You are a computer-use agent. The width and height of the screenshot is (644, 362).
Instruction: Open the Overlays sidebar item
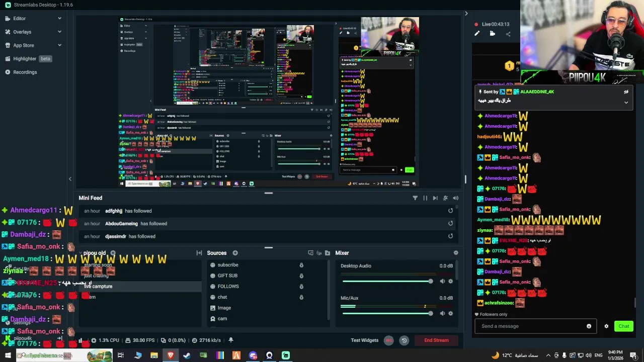pos(22,32)
